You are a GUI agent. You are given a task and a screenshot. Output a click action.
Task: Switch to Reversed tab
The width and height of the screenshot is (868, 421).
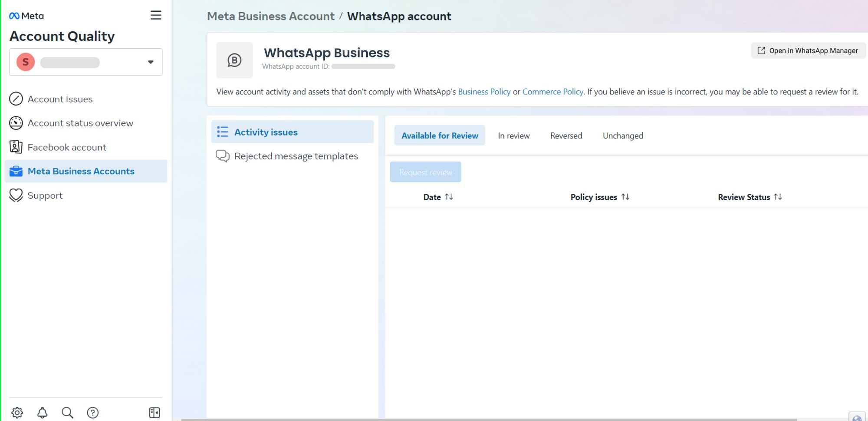(x=566, y=136)
